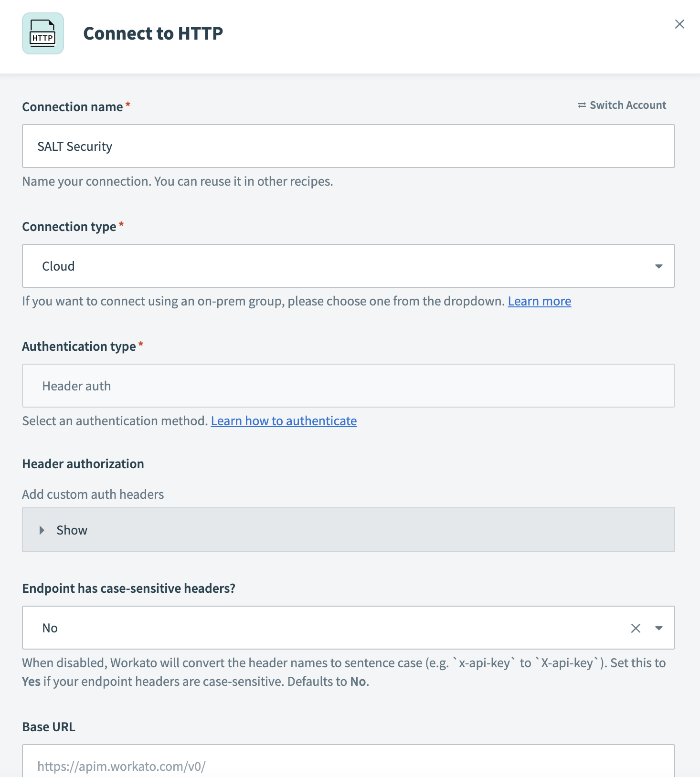Click the swap arrows icon beside Switch Account
Screen dimensions: 700x777
pyautogui.click(x=582, y=105)
